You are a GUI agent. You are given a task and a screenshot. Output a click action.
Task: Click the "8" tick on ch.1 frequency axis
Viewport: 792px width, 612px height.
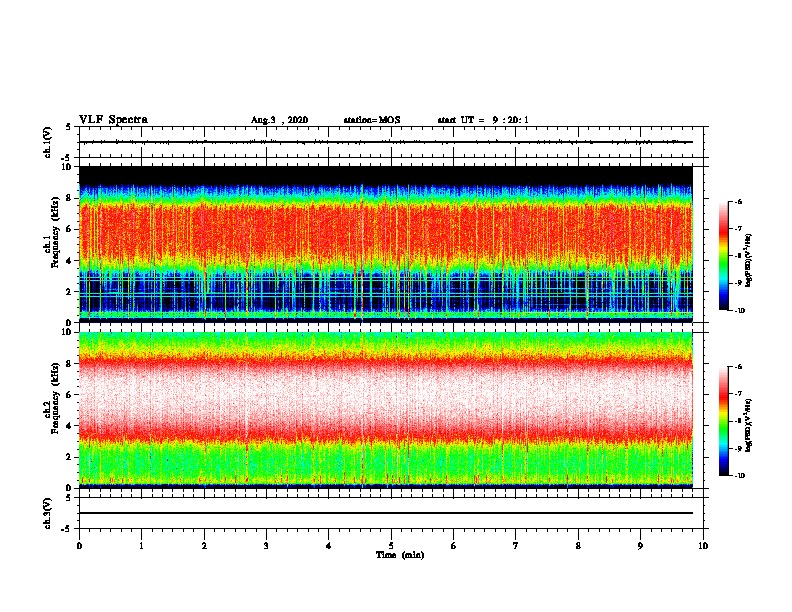pos(70,198)
